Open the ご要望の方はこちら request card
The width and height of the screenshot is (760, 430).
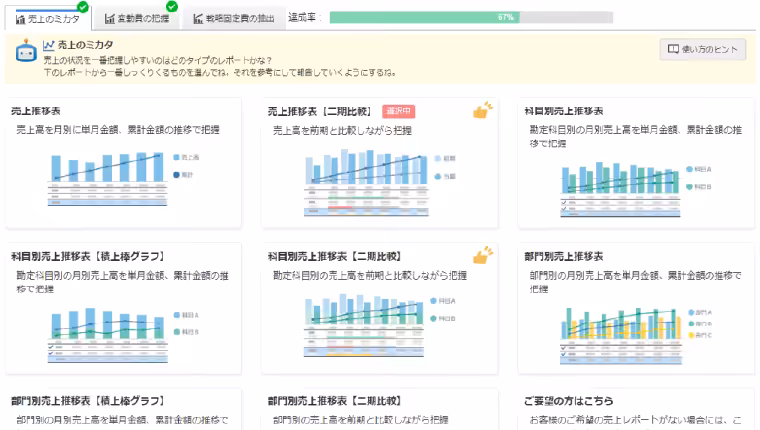click(630, 408)
